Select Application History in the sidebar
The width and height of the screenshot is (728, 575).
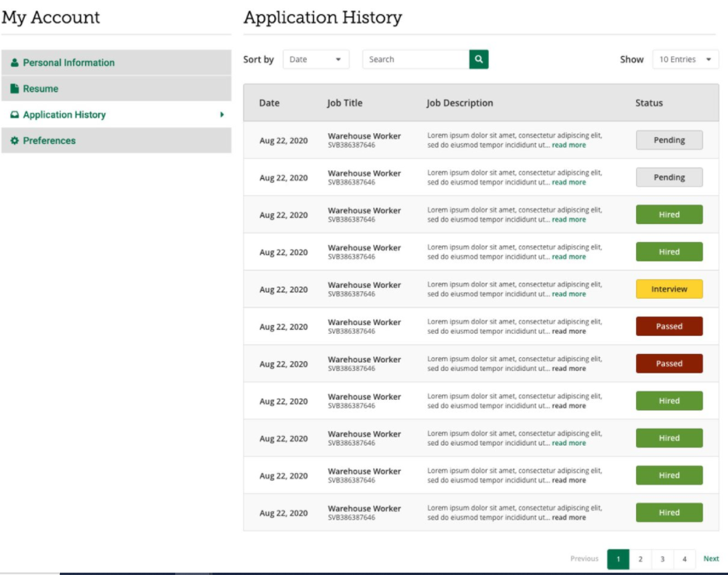116,114
